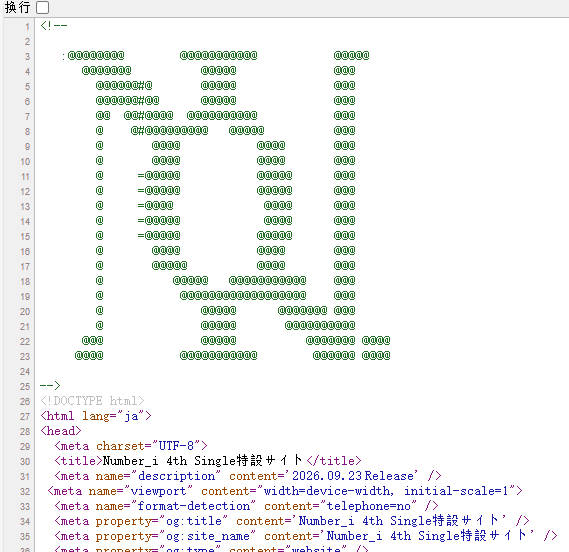569x552 pixels.
Task: Click the closing comment marker -->
Action: (x=50, y=385)
